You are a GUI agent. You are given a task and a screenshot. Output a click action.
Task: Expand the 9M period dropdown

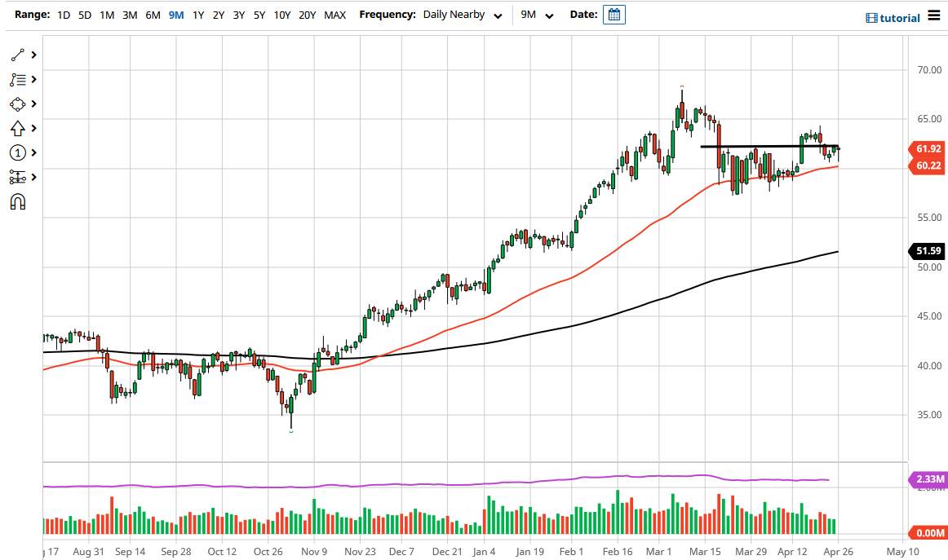click(x=534, y=14)
